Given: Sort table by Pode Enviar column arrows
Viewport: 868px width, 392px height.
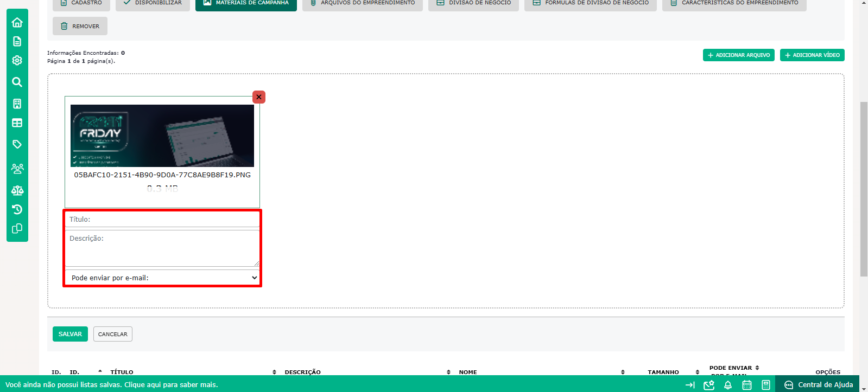Looking at the screenshot, I should coord(757,368).
